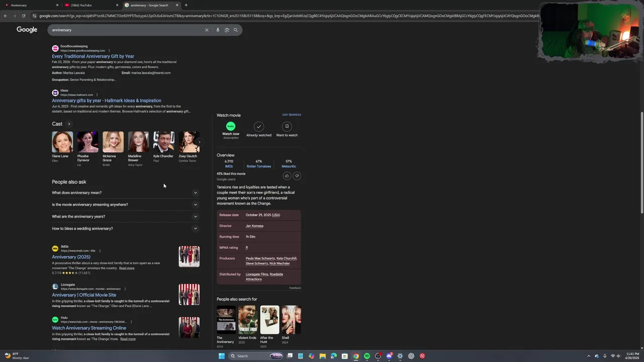Reload the page with the refresh icon
644x362 pixels.
(23, 16)
